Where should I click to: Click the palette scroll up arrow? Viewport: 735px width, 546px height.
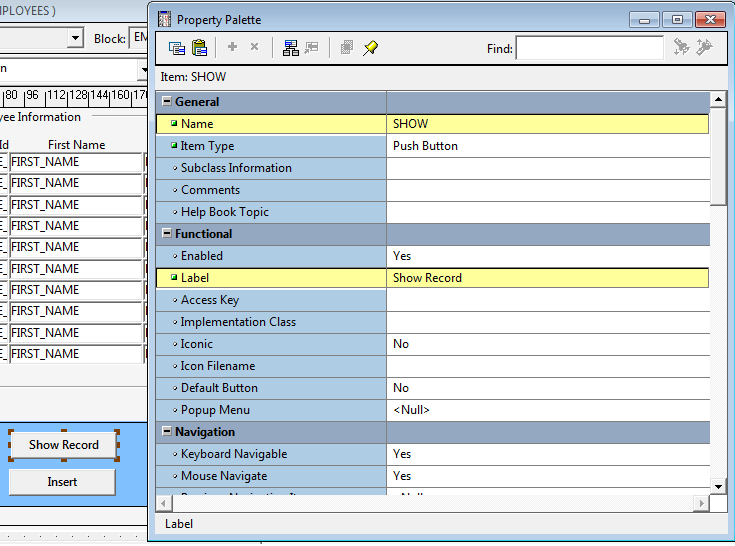coord(718,99)
